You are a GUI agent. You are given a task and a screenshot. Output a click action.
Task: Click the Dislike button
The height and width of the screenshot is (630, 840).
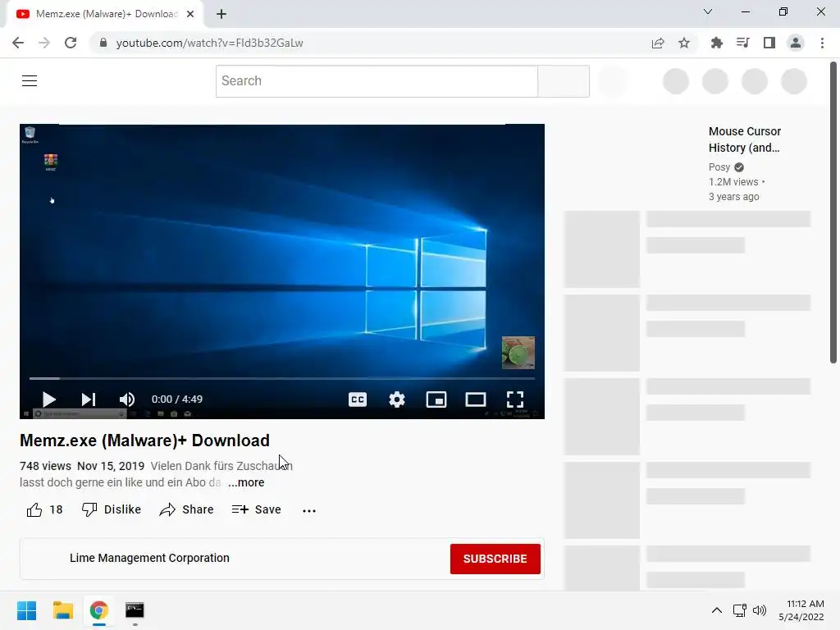(x=112, y=509)
